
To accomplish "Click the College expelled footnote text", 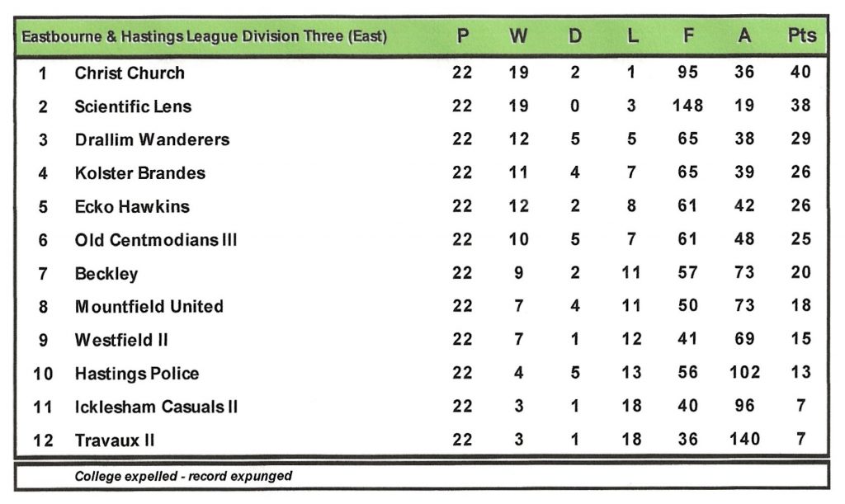I will click(183, 476).
